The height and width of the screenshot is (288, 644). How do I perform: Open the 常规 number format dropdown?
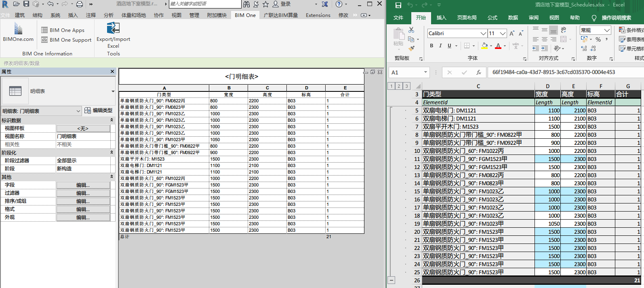607,30
